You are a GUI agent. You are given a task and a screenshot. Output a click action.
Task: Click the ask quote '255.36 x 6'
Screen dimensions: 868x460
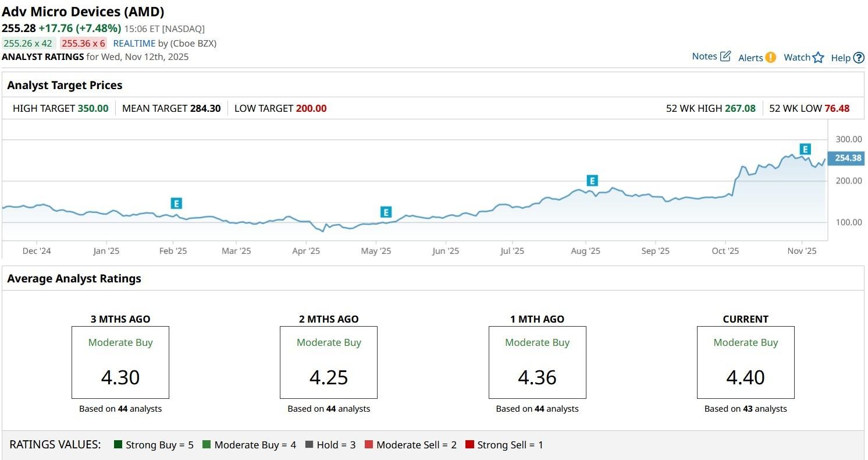(x=83, y=43)
